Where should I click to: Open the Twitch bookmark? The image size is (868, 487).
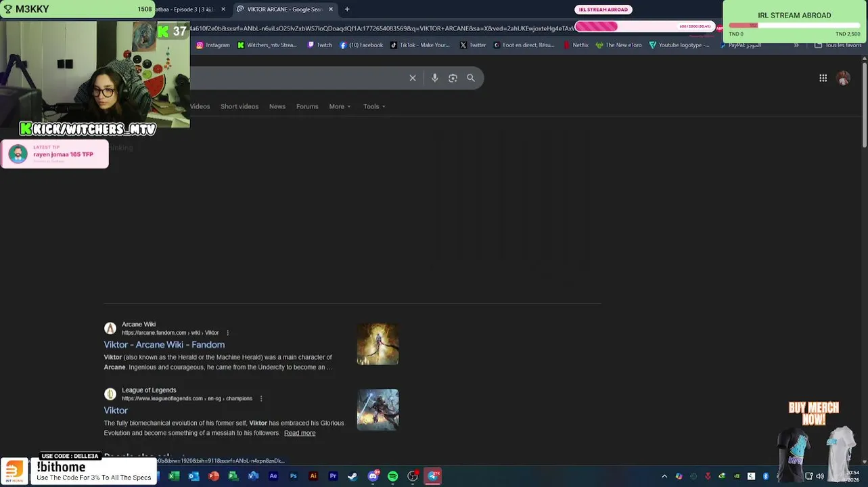(320, 45)
